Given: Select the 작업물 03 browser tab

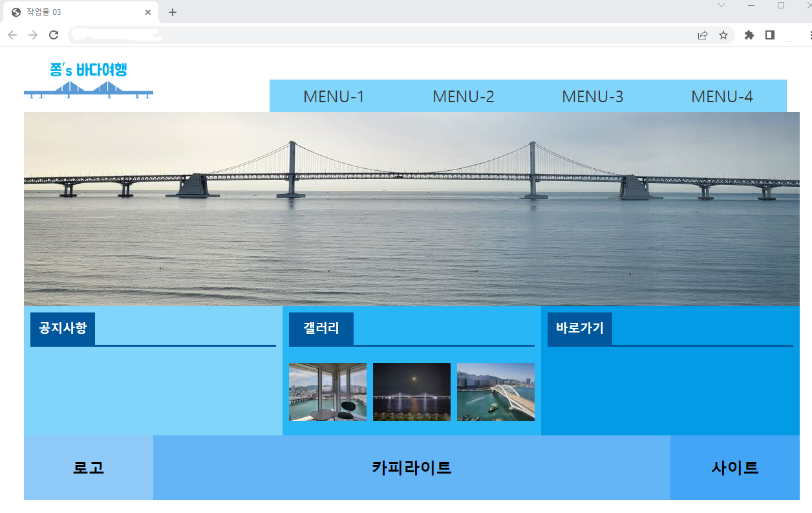Looking at the screenshot, I should pos(81,12).
